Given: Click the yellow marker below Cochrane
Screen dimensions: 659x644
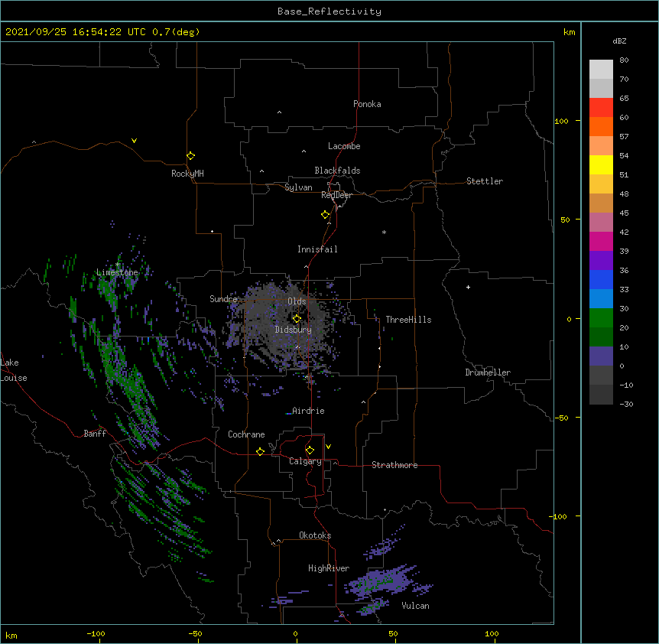Looking at the screenshot, I should (x=260, y=451).
